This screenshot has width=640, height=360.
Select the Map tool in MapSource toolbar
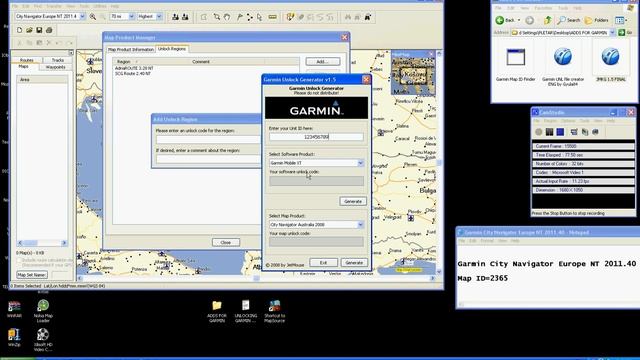[204, 17]
